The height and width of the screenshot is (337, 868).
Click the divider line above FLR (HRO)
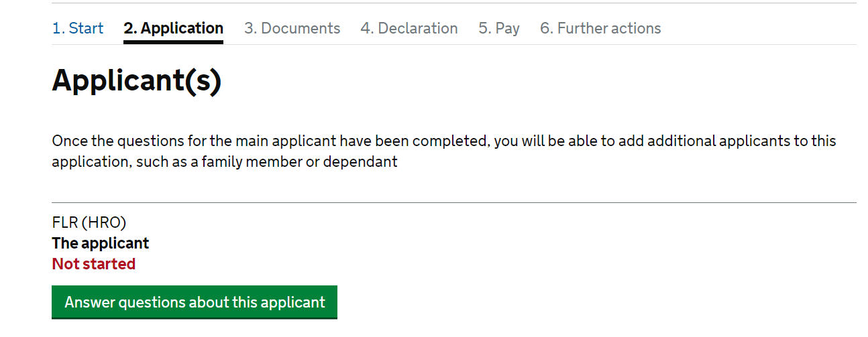click(454, 202)
